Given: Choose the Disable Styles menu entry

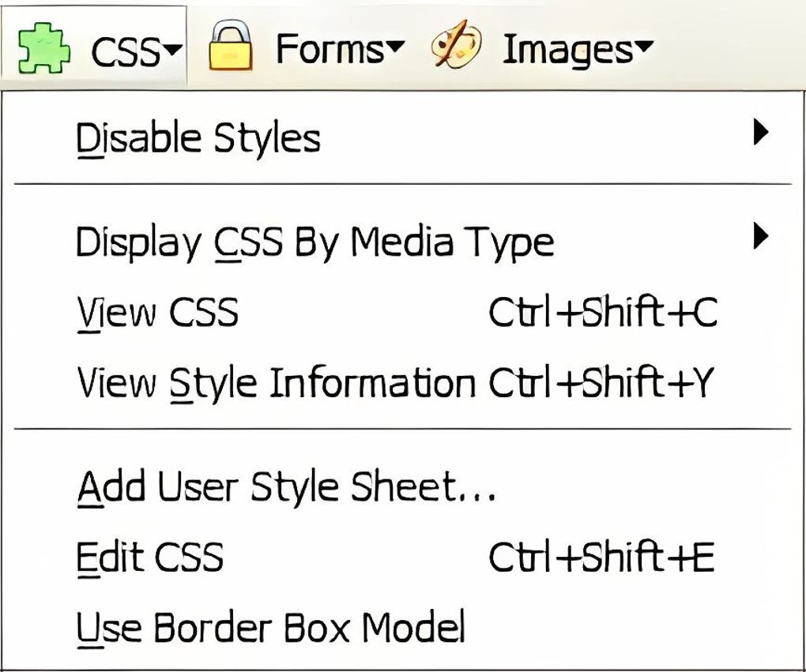Looking at the screenshot, I should tap(198, 139).
